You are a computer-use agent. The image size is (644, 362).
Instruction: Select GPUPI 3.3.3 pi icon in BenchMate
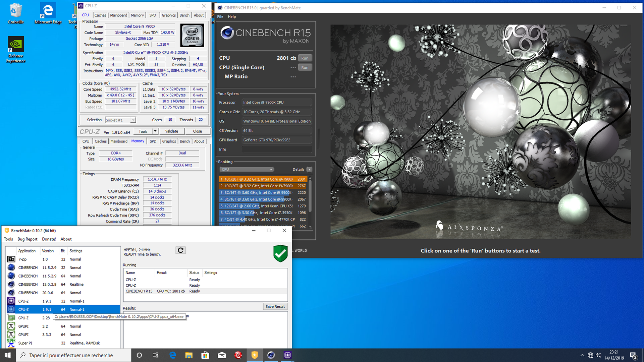(11, 335)
